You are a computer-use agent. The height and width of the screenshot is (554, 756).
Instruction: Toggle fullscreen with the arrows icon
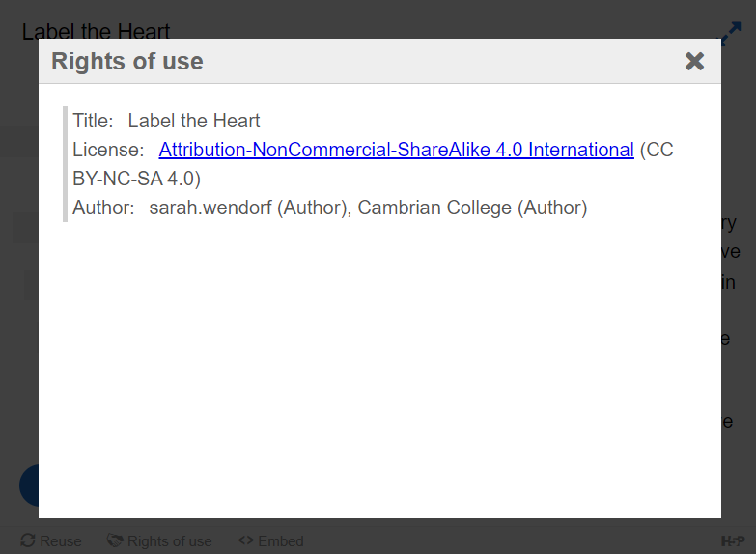(731, 34)
